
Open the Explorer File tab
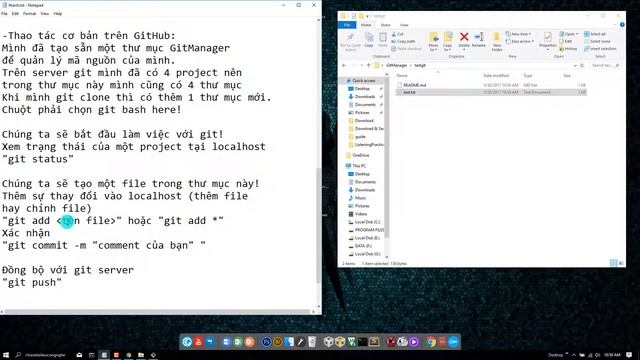click(347, 25)
